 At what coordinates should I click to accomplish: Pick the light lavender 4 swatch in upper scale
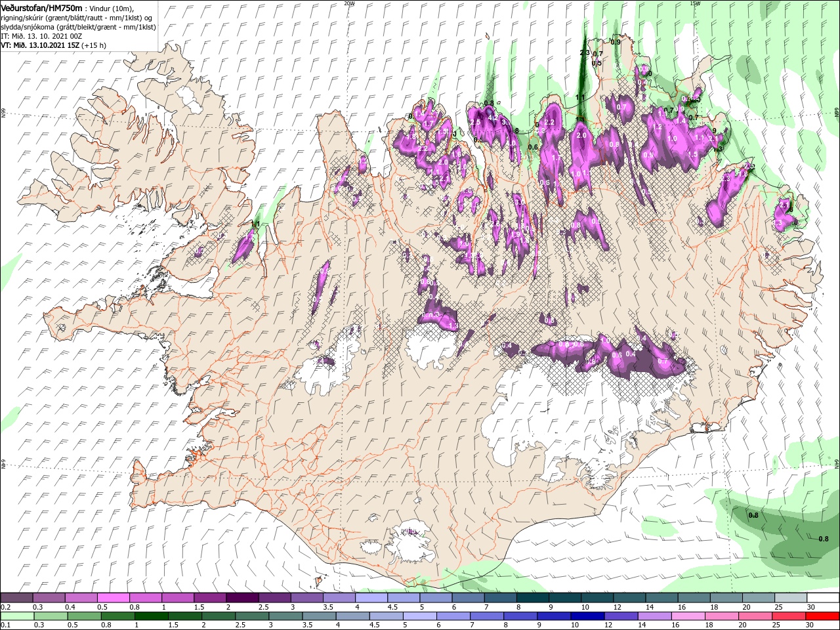click(x=371, y=598)
